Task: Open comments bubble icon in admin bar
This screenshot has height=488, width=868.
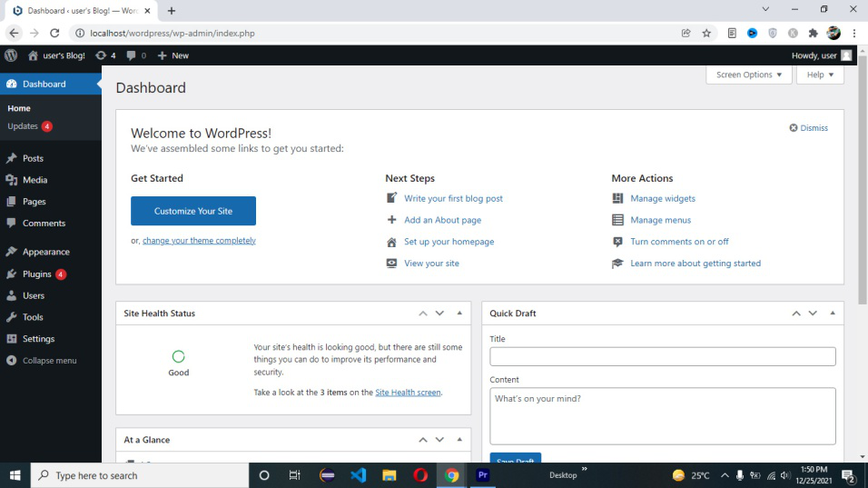Action: click(x=136, y=55)
